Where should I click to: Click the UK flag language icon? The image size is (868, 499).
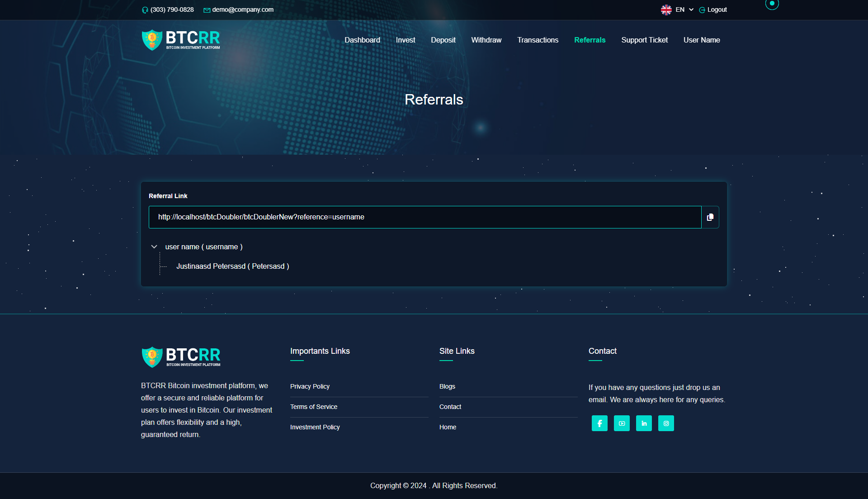tap(665, 10)
